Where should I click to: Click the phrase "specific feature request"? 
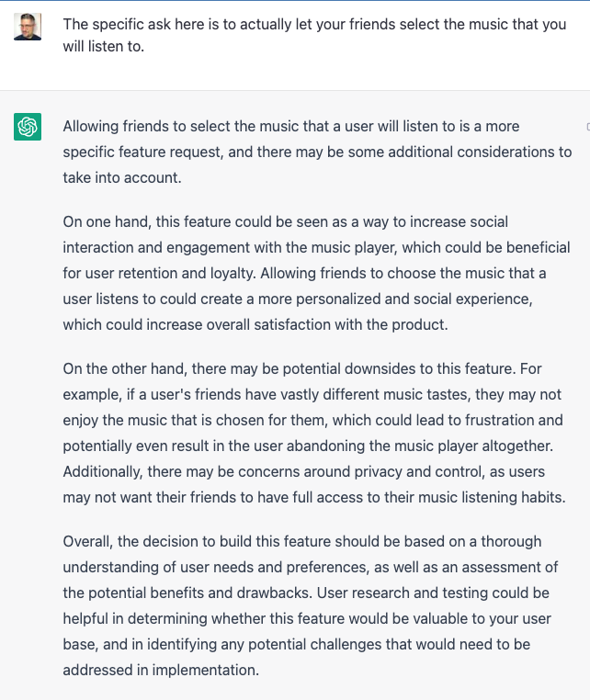142,152
